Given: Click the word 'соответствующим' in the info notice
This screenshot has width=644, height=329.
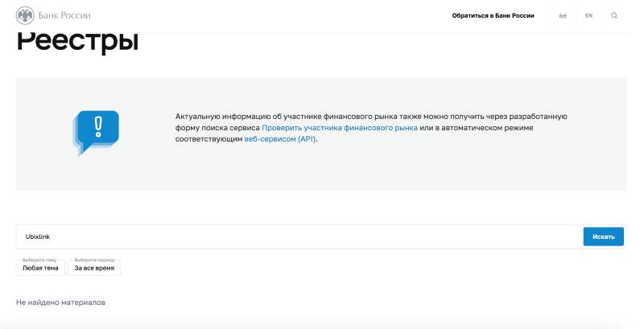Looking at the screenshot, I should click(x=208, y=138).
